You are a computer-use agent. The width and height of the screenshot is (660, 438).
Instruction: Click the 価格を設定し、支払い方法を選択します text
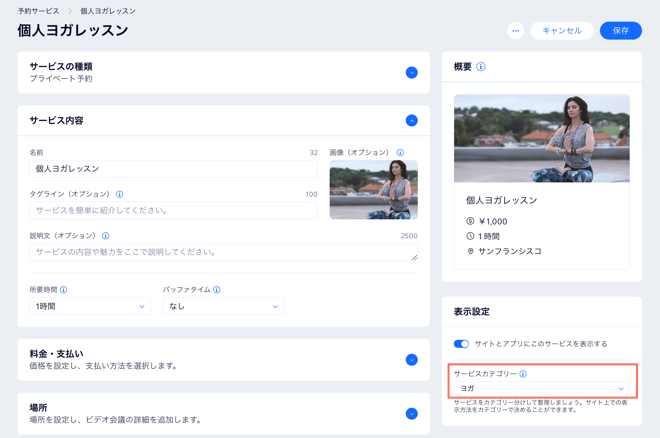pyautogui.click(x=103, y=366)
